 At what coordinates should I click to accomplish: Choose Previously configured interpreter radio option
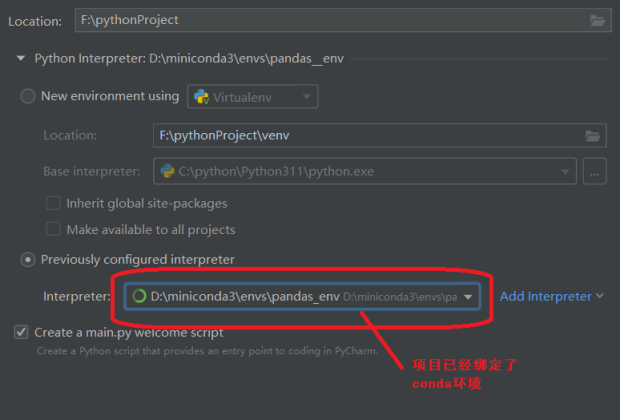28,260
